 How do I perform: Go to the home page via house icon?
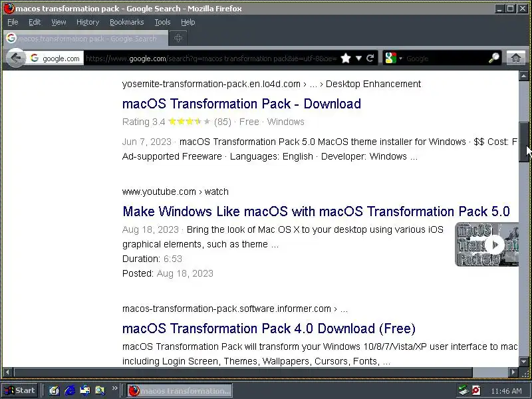coord(516,59)
